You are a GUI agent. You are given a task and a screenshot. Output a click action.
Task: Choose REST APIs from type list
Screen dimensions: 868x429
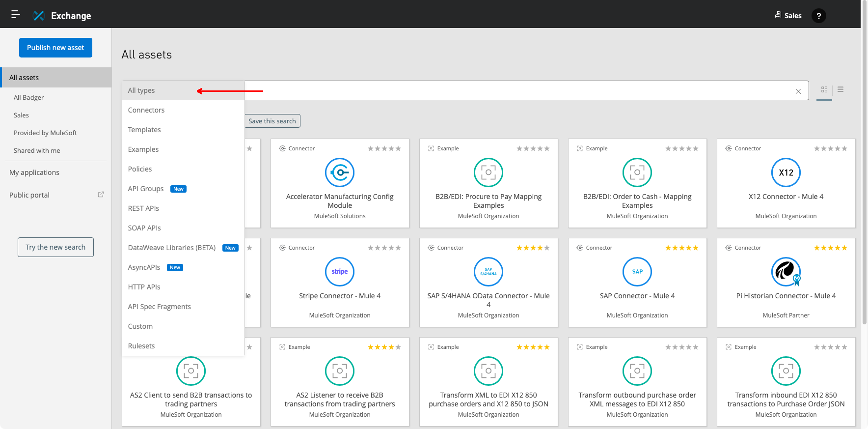[x=183, y=208]
